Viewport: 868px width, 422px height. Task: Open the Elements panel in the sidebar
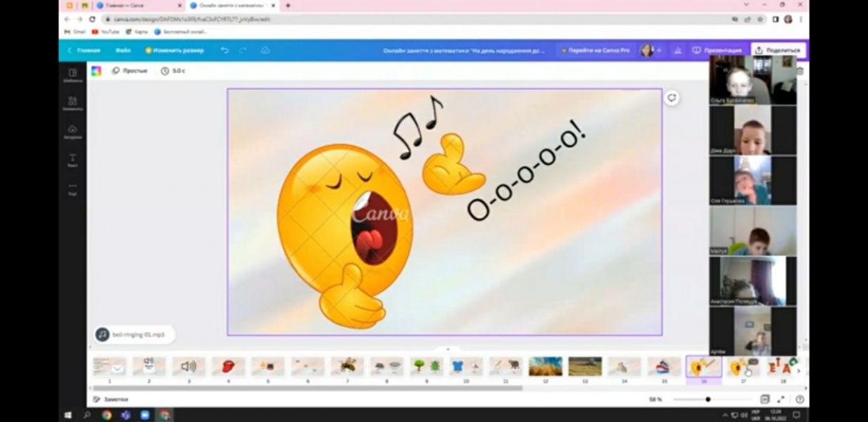[73, 103]
